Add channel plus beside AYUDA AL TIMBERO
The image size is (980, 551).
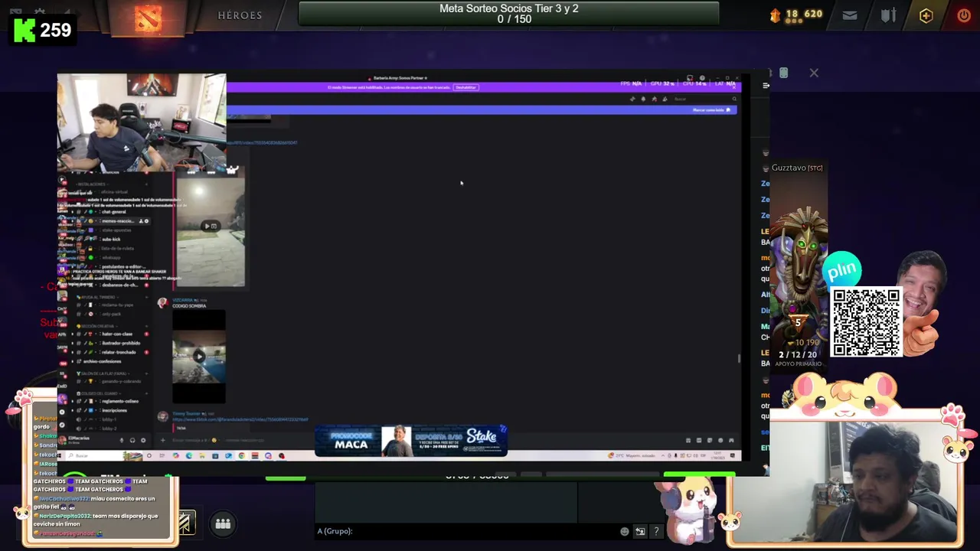click(146, 297)
